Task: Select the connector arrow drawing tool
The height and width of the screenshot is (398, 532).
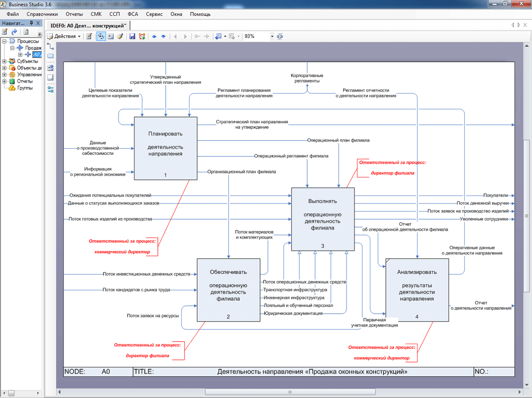Action: coord(51,46)
